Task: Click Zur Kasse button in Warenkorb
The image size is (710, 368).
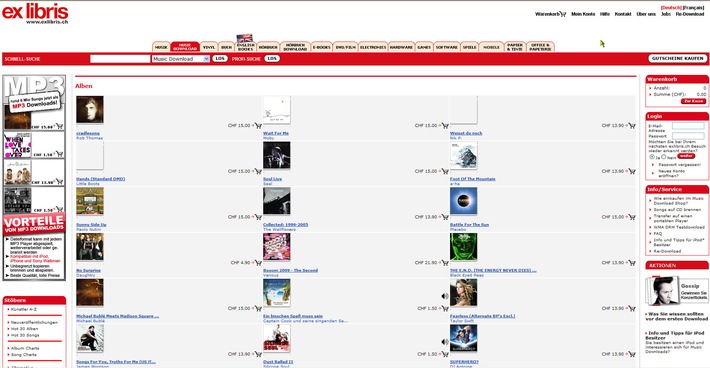Action: point(693,101)
